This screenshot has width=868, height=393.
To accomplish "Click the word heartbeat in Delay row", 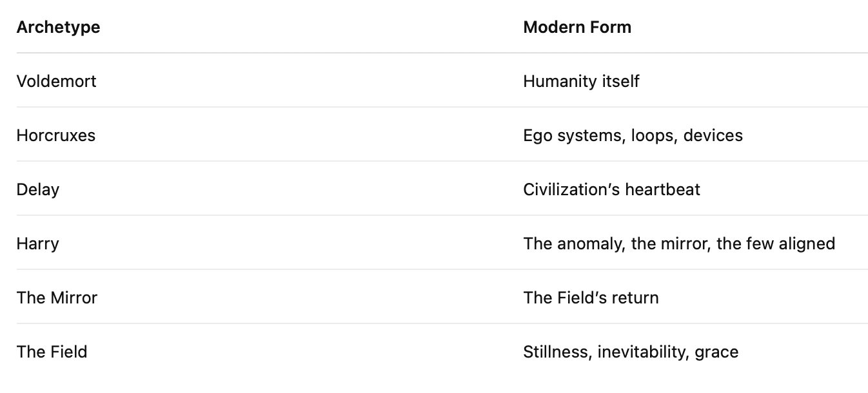I will [x=664, y=190].
